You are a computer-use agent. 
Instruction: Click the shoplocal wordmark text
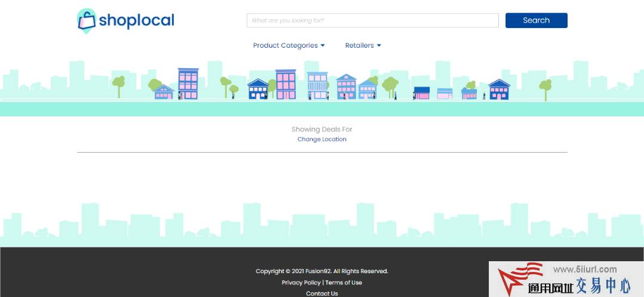(136, 20)
